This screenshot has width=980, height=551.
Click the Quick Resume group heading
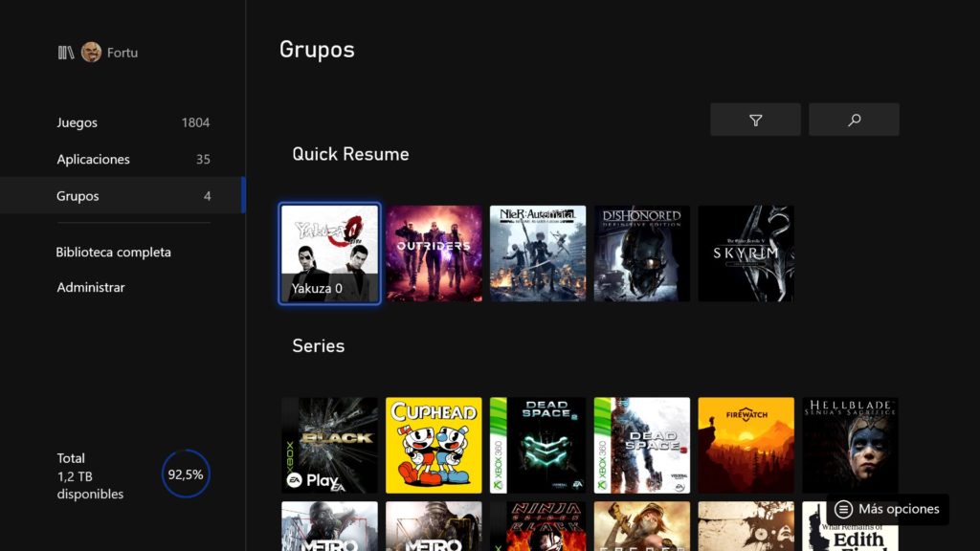tap(350, 154)
